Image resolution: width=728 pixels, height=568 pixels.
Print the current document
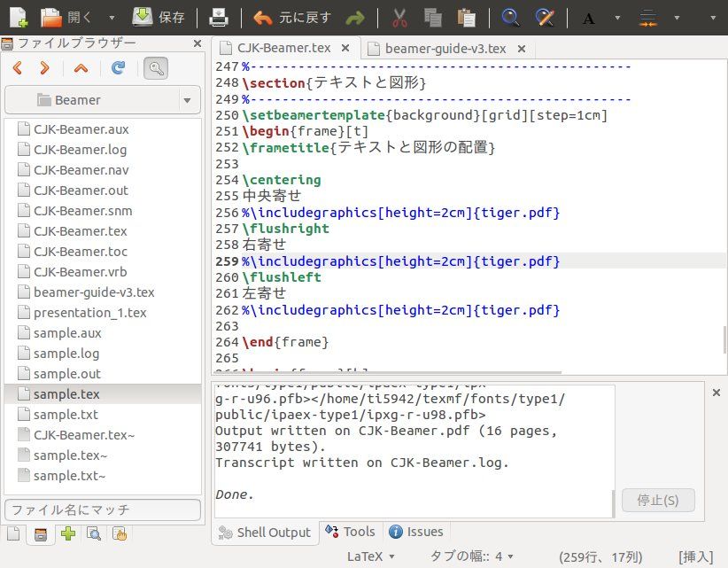click(x=218, y=18)
